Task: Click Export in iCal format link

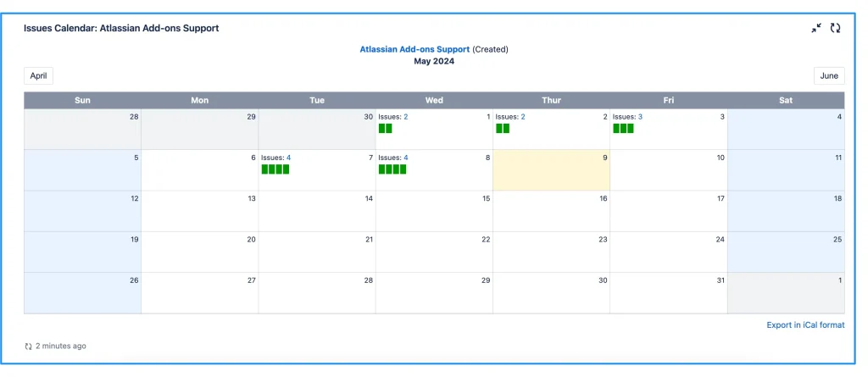Action: point(804,324)
